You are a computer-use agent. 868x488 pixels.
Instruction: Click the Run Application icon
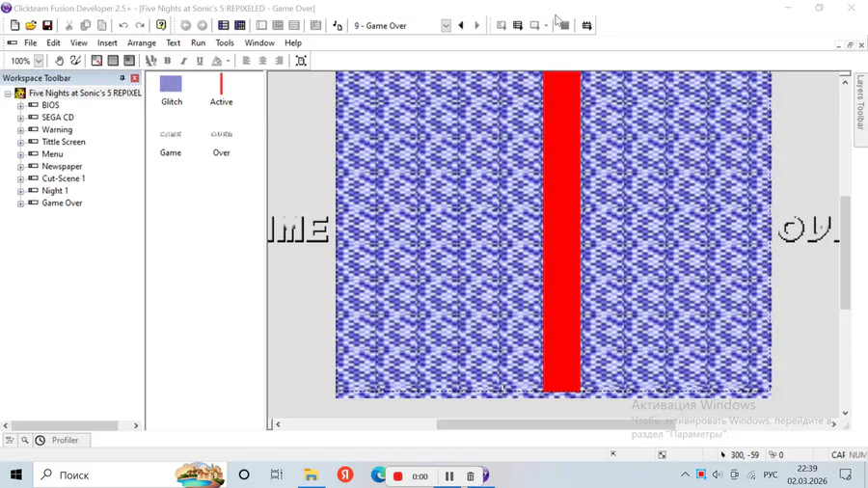pos(518,25)
